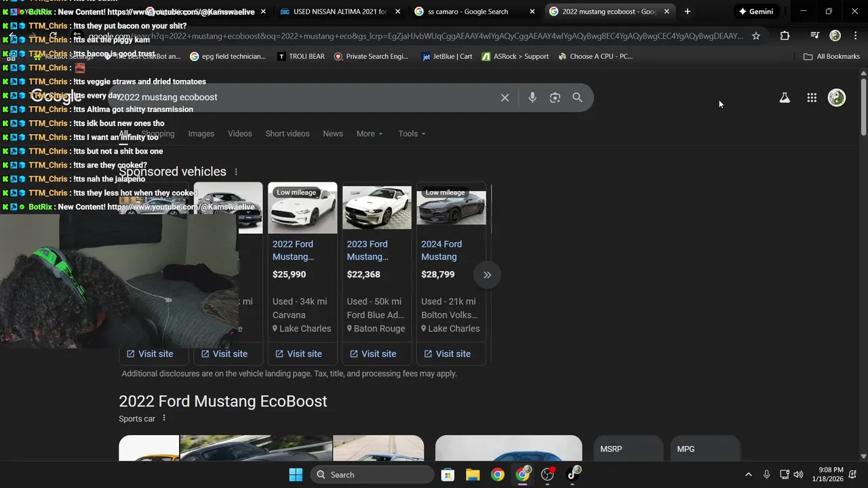
Task: Click the $25,990 price text
Action: coord(289,274)
